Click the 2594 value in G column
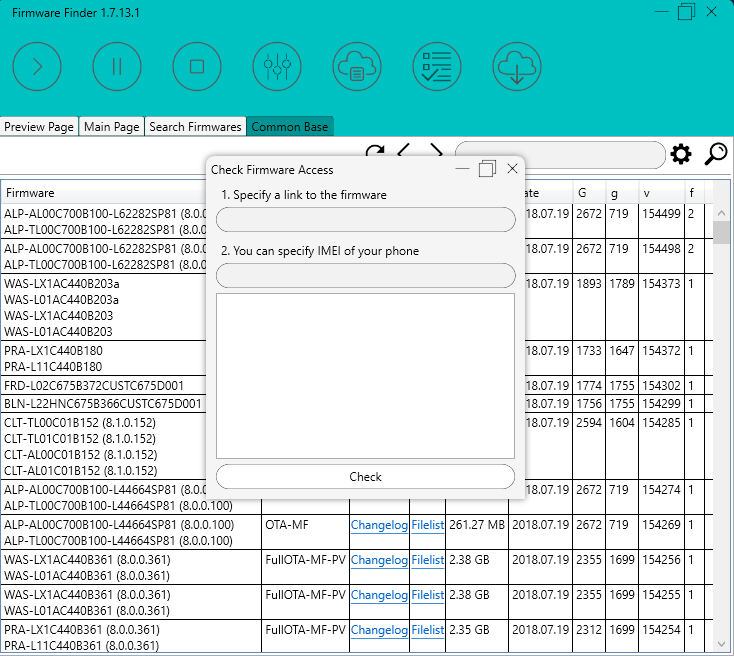 (589, 423)
